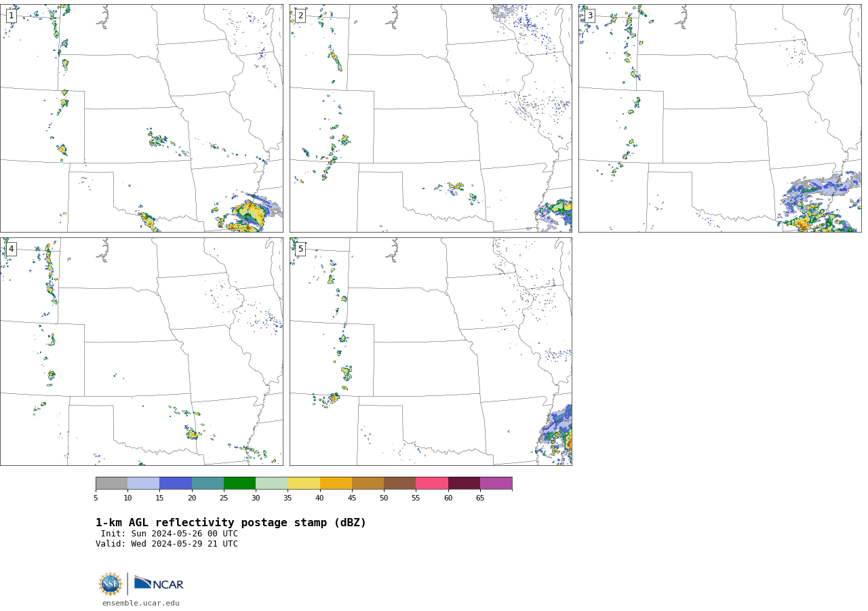The width and height of the screenshot is (868, 611).
Task: Open ensemble member 2 reflectivity map
Action: pos(431,119)
